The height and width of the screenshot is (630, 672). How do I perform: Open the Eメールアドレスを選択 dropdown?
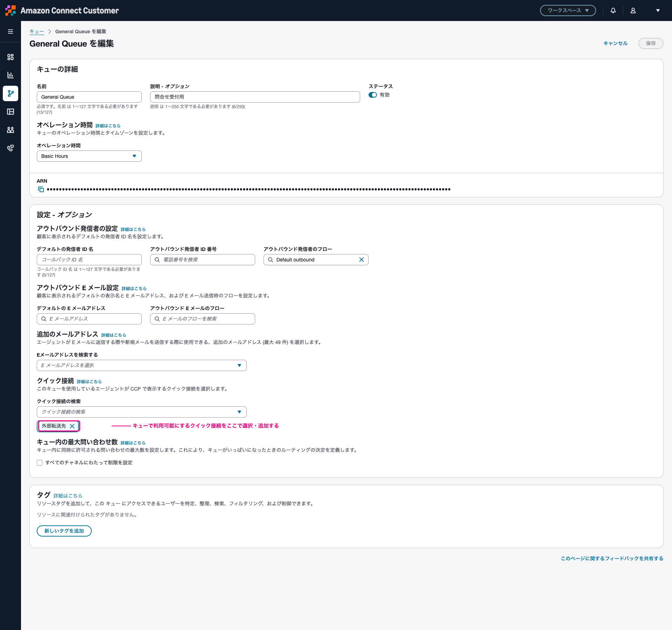pos(142,365)
